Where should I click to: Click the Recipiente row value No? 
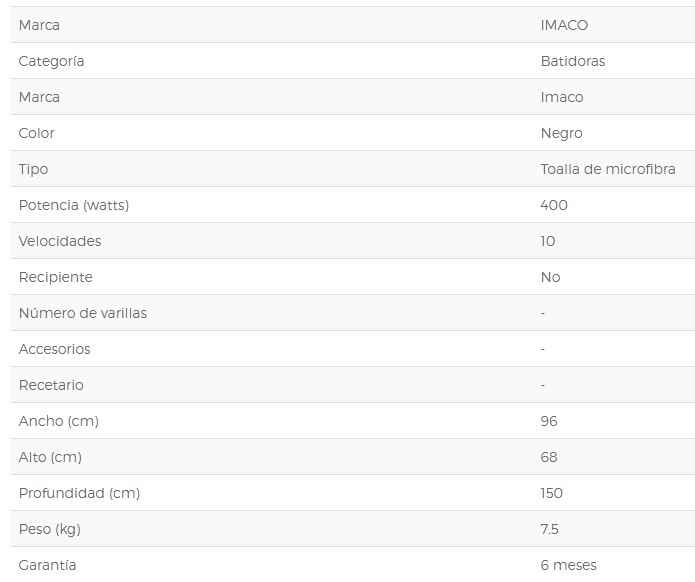click(551, 277)
